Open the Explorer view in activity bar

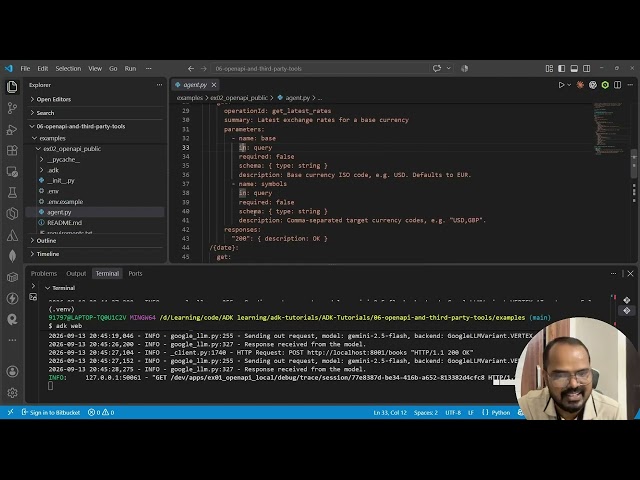click(x=12, y=87)
